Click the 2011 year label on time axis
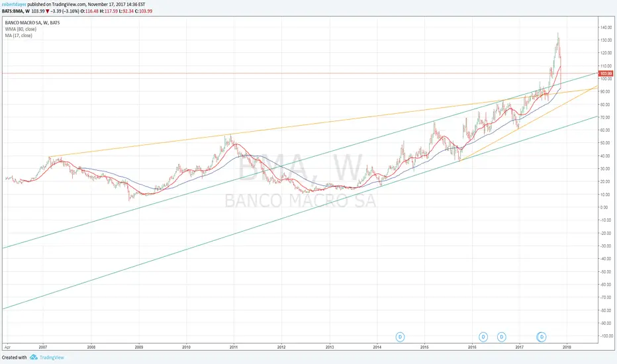This screenshot has width=617, height=364. [234, 347]
